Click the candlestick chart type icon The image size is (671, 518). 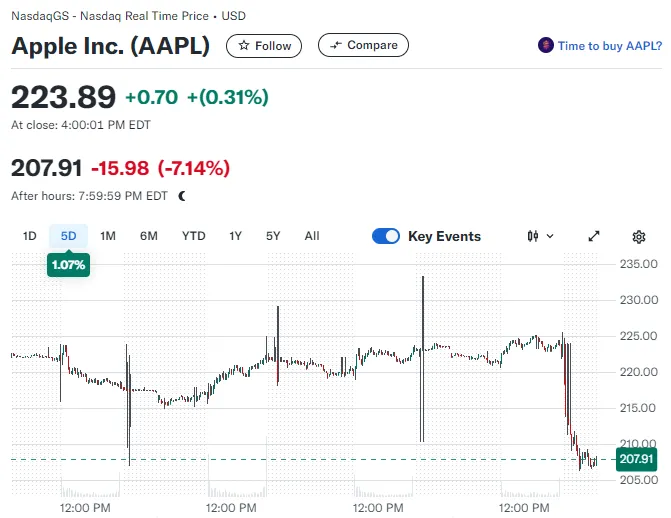533,237
